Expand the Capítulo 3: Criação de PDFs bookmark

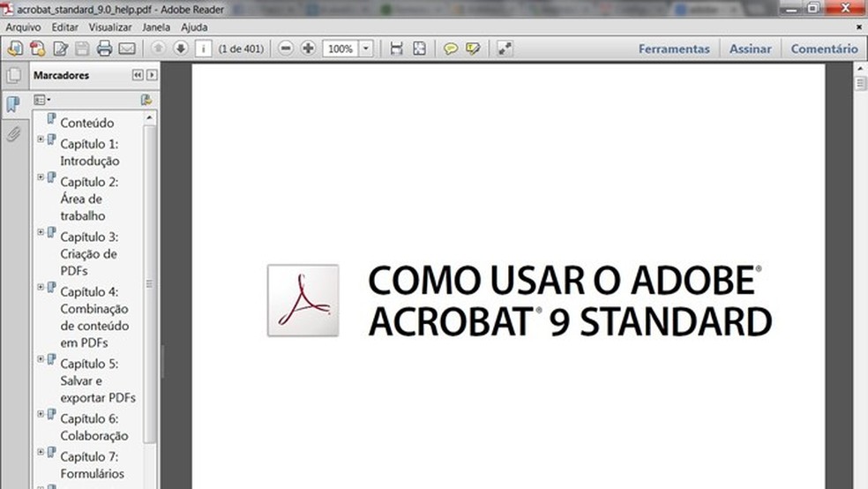(x=41, y=232)
